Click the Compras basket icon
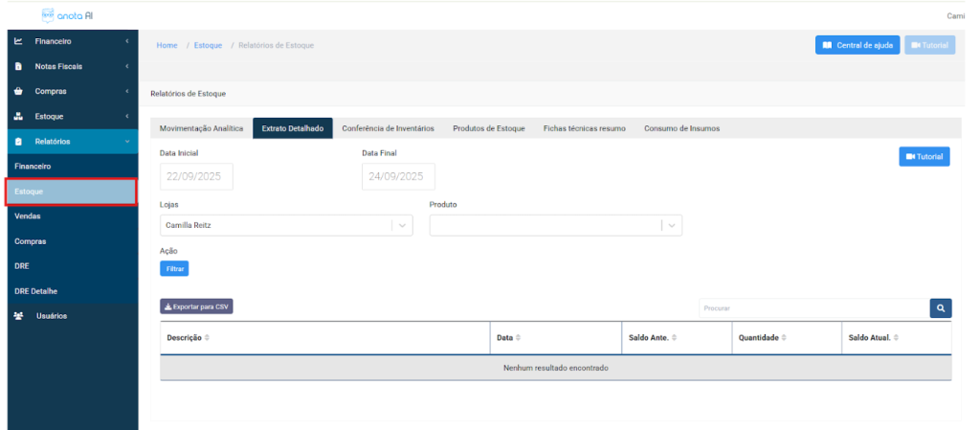The width and height of the screenshot is (980, 430). point(18,92)
